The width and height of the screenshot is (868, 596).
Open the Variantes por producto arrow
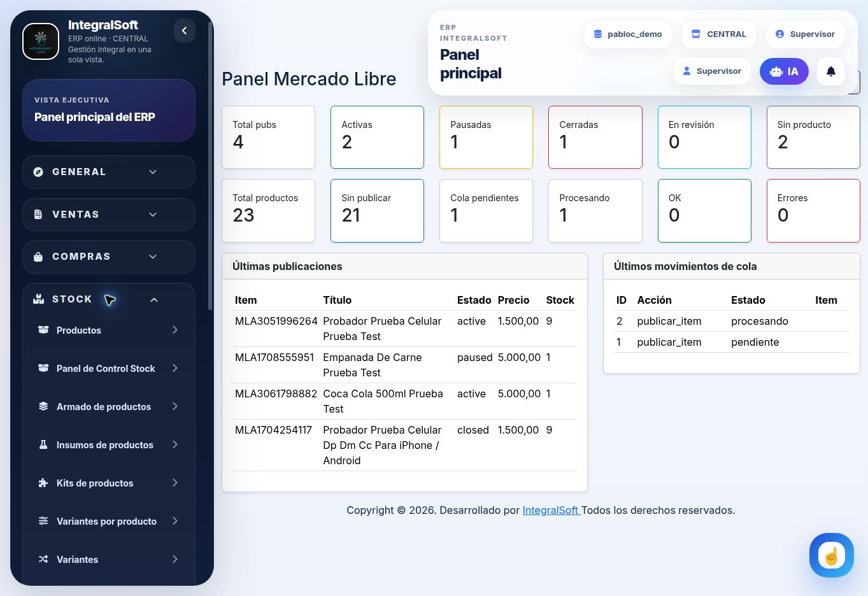coord(174,521)
